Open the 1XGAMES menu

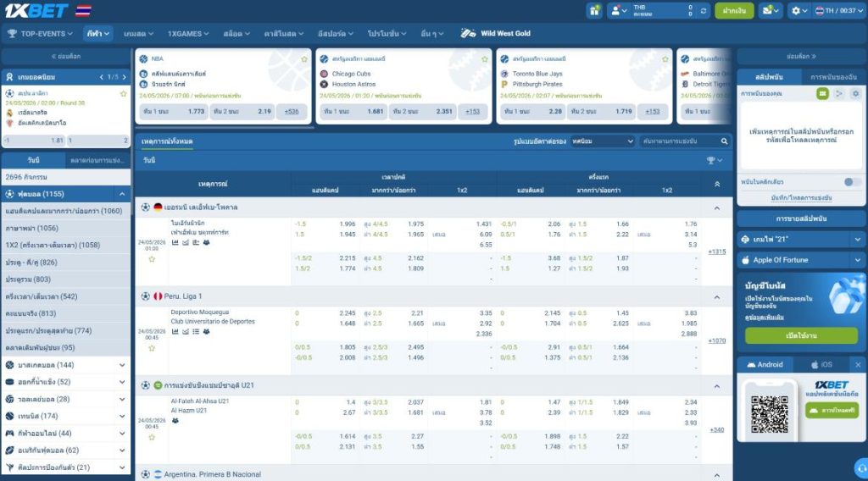[188, 34]
